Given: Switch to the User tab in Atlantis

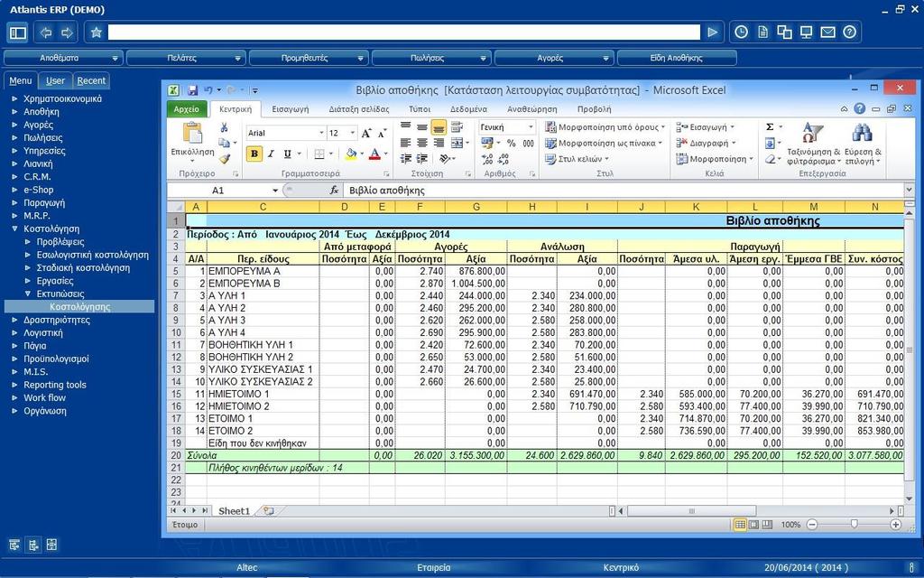Looking at the screenshot, I should (55, 80).
